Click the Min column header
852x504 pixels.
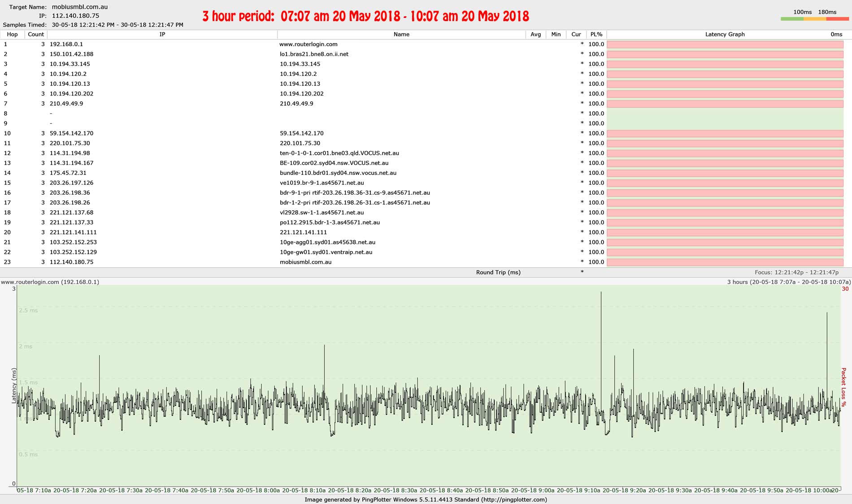pos(556,35)
